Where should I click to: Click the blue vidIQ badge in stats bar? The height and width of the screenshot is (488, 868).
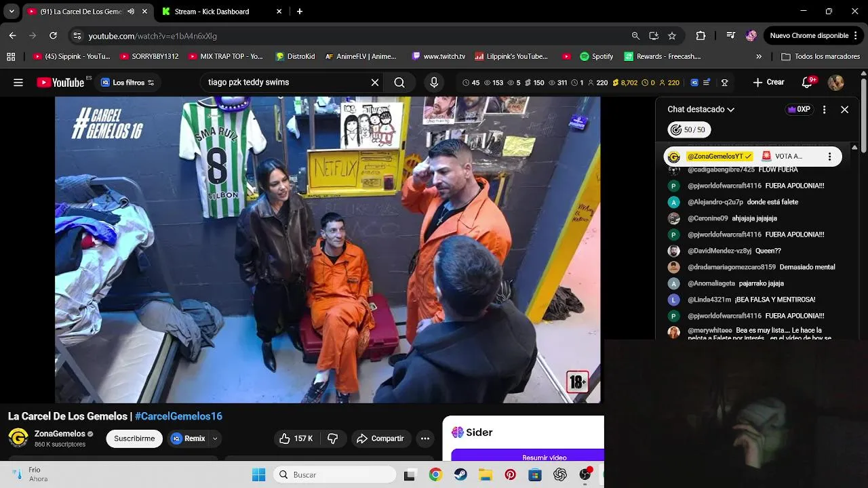694,83
